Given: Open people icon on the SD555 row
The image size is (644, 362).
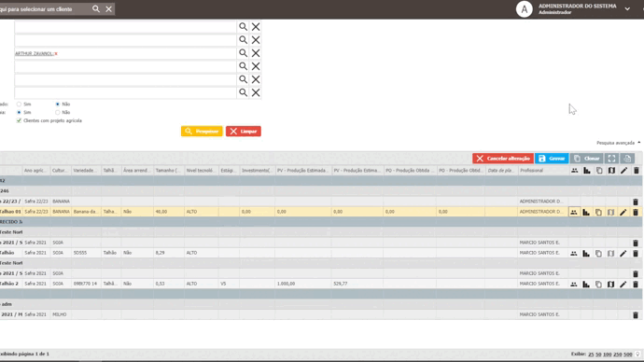Looking at the screenshot, I should 574,253.
